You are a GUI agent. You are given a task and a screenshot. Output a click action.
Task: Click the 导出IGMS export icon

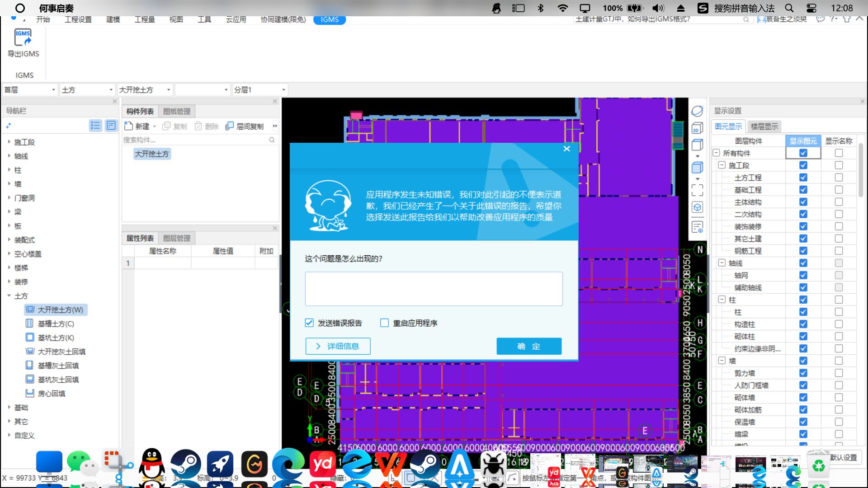pyautogui.click(x=23, y=38)
